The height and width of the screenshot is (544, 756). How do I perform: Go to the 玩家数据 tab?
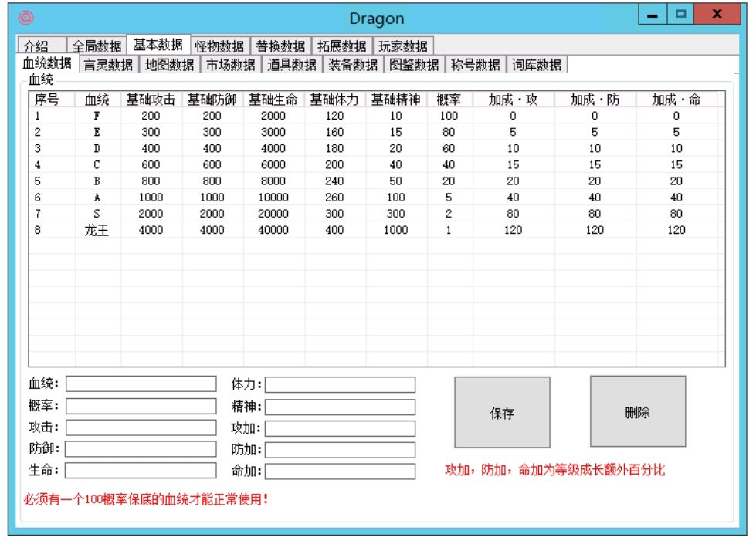[x=403, y=46]
